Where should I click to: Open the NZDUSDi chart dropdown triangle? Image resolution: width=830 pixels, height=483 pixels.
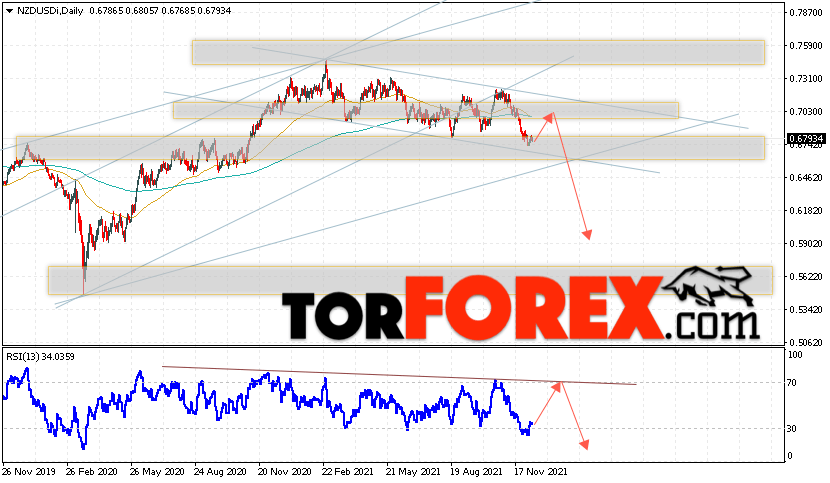click(9, 11)
